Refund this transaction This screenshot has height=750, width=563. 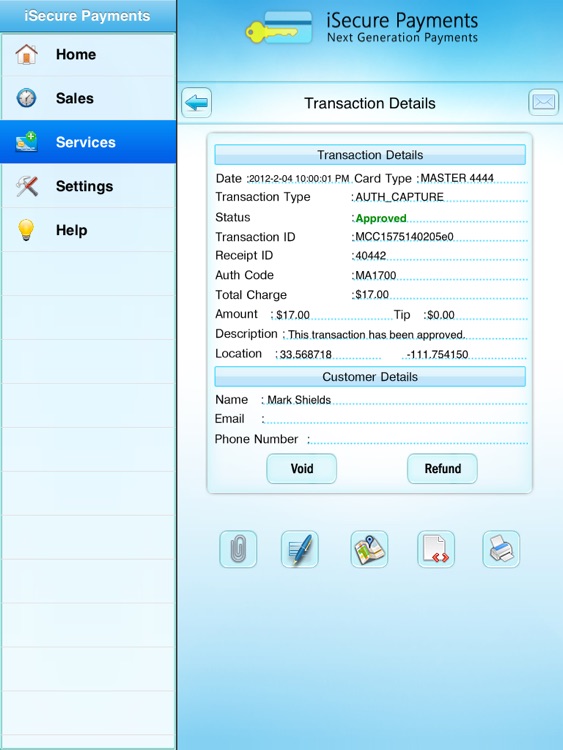click(x=442, y=468)
